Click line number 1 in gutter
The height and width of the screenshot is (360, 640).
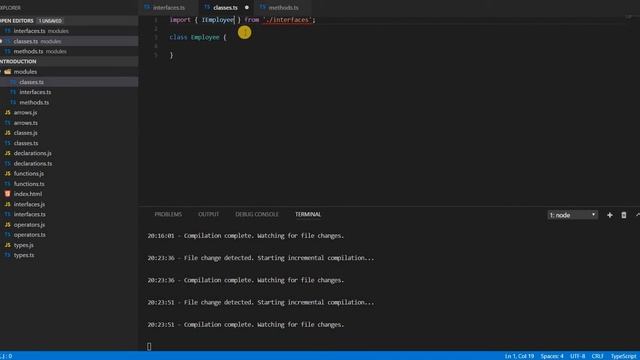pyautogui.click(x=156, y=20)
